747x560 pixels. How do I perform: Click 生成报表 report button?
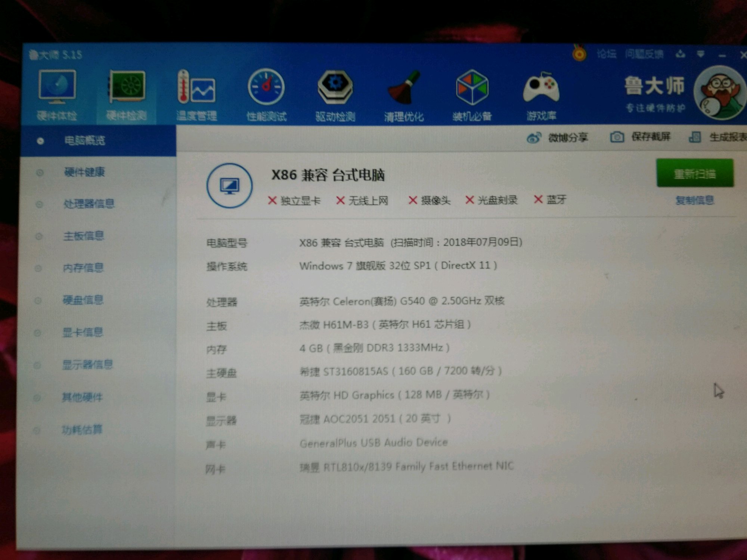717,137
